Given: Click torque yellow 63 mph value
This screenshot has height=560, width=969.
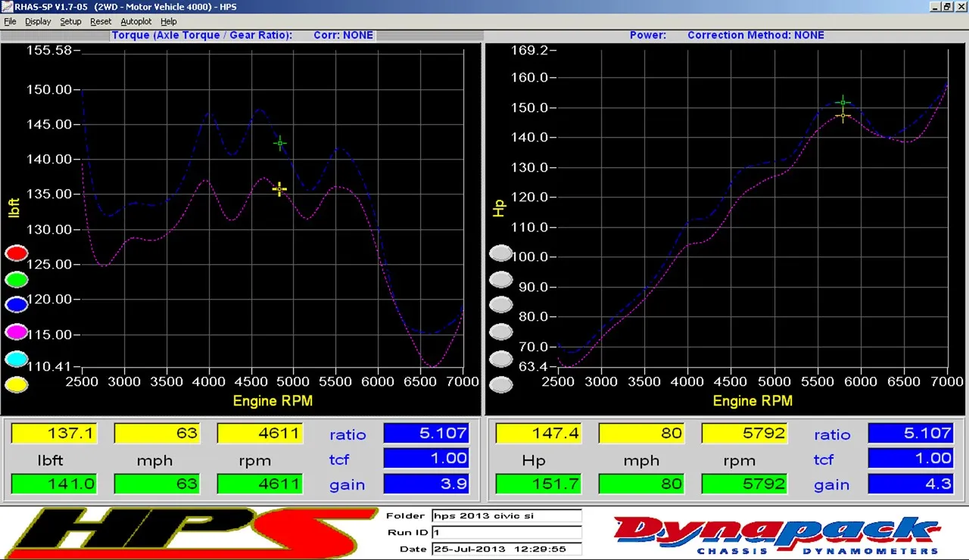Looking at the screenshot, I should (157, 434).
